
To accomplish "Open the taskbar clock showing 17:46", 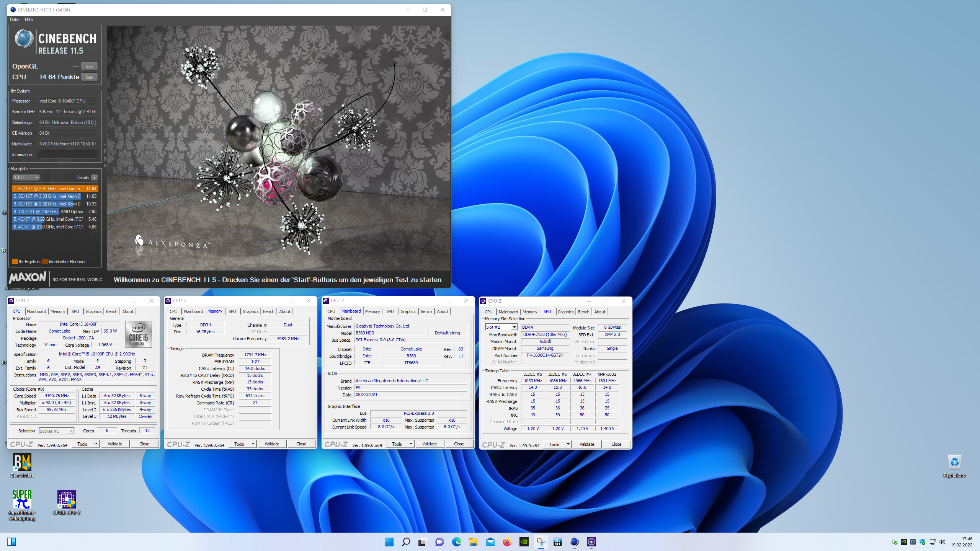I will pos(962,542).
